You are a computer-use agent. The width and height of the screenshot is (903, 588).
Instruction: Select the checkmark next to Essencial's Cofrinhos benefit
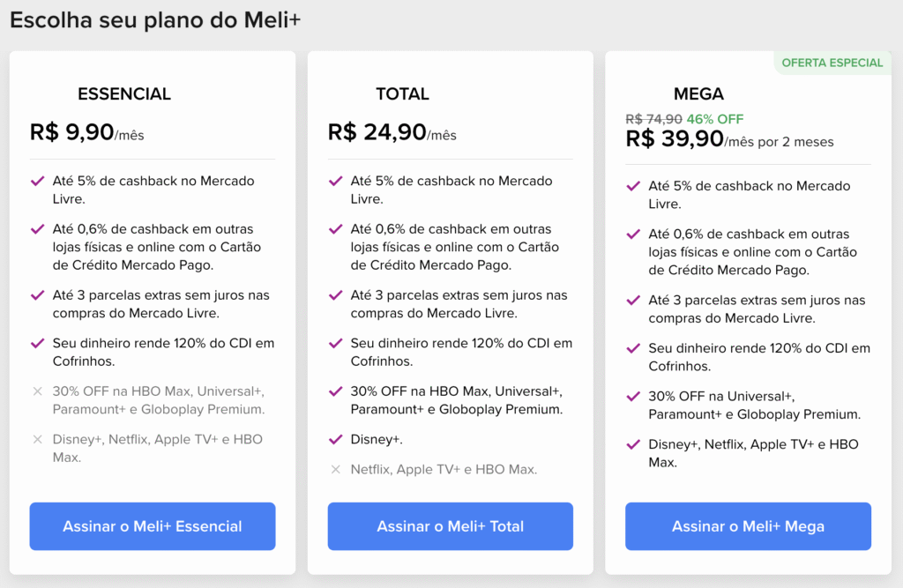click(36, 343)
